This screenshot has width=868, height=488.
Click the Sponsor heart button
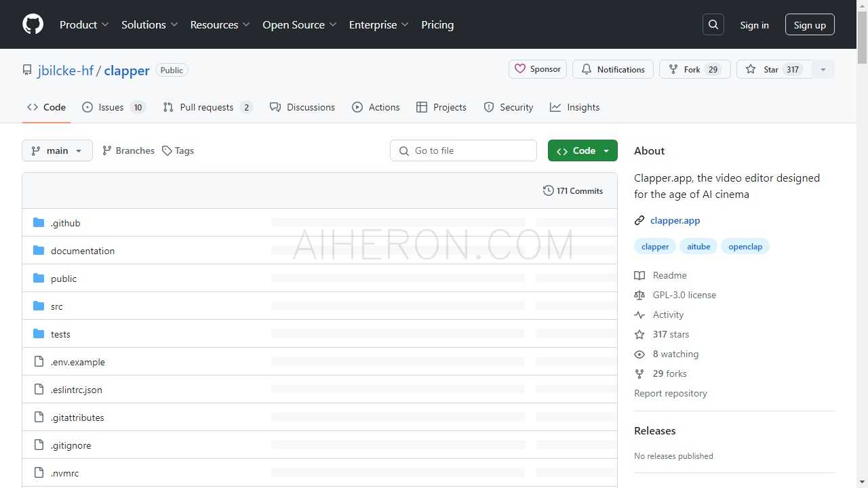[x=538, y=69]
